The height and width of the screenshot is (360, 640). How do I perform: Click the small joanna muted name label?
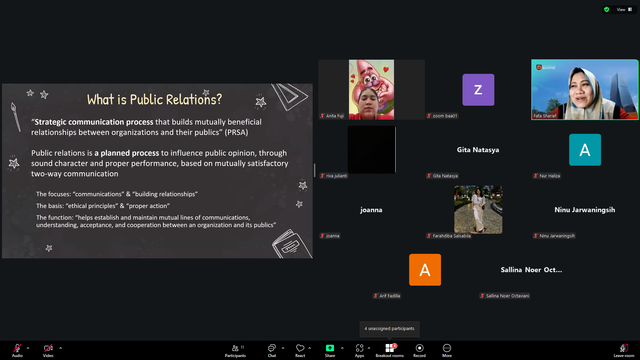(330, 236)
